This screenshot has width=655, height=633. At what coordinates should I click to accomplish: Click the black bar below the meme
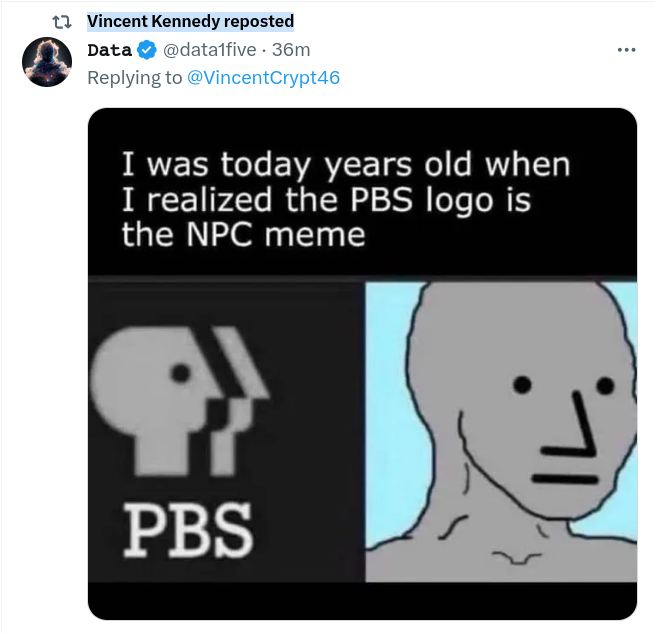362,600
